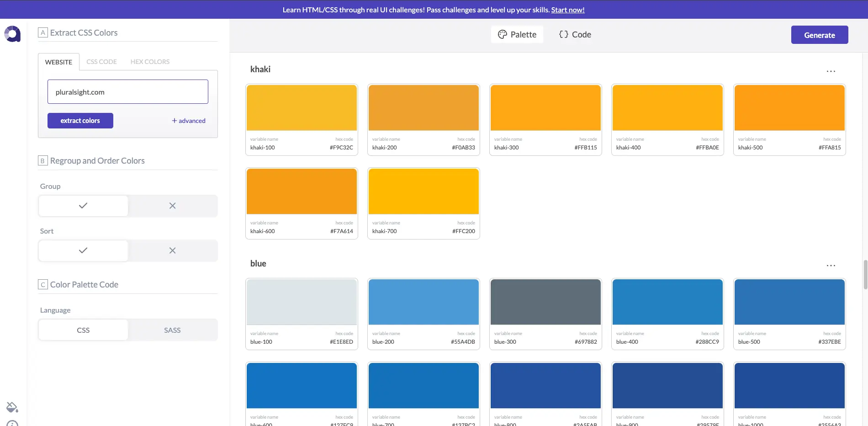Select the khaki-200 color swatch
This screenshot has height=426, width=868.
coord(423,108)
